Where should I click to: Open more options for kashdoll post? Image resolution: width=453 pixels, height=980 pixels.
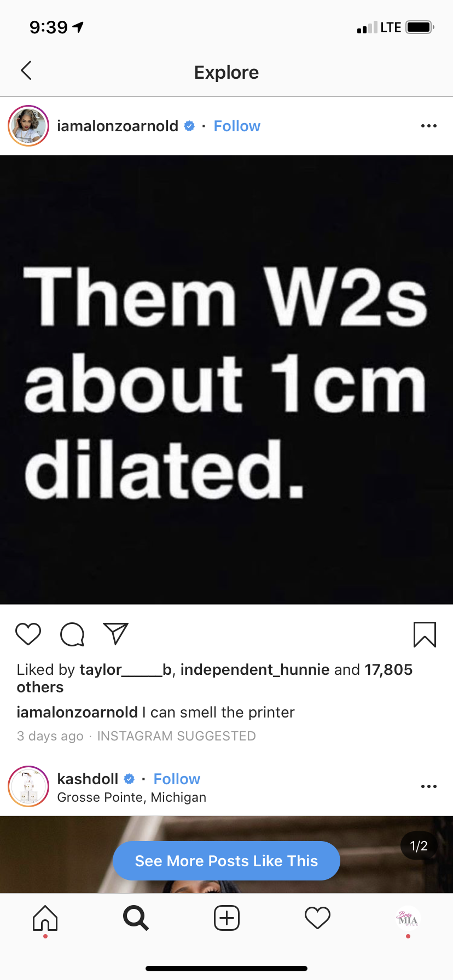429,786
